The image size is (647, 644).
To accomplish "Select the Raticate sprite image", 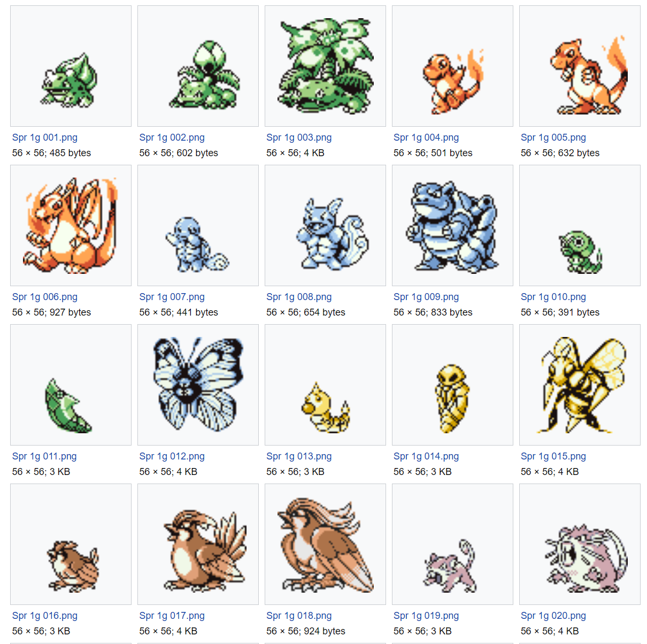I will click(x=580, y=545).
